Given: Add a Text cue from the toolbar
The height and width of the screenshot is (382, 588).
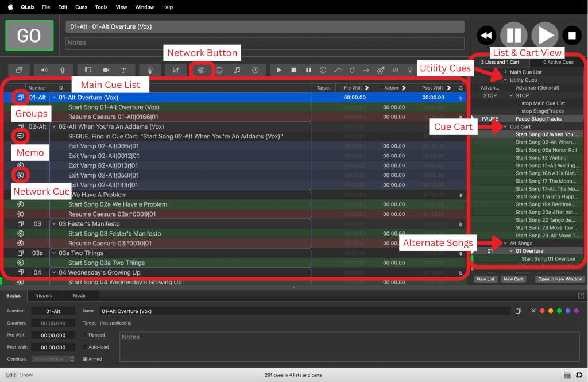Looking at the screenshot, I should pos(123,70).
